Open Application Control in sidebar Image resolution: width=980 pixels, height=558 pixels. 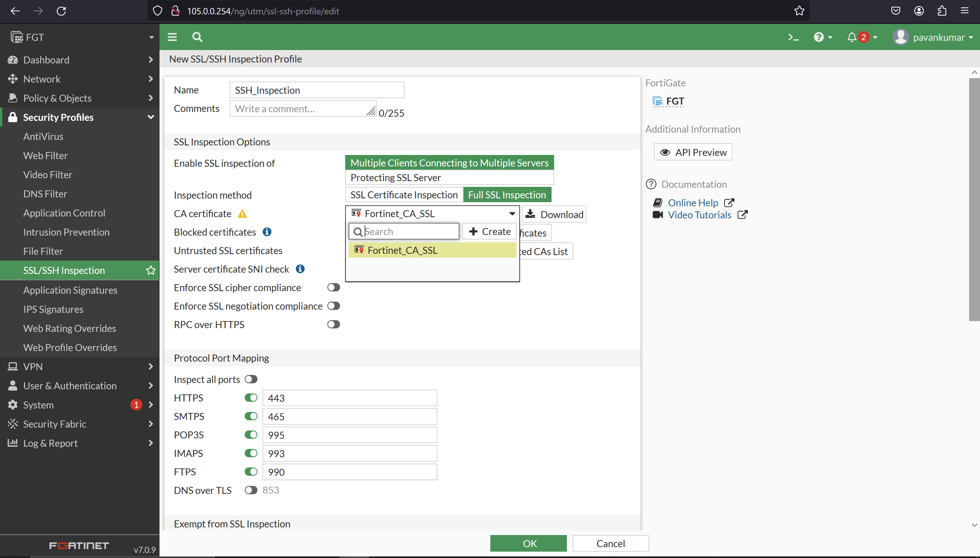click(x=64, y=213)
